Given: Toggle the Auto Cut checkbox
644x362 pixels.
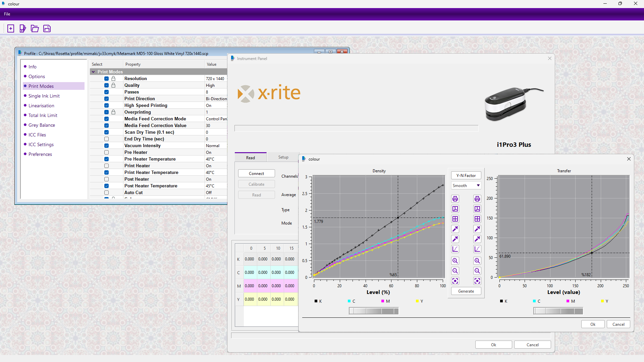Looking at the screenshot, I should (x=106, y=192).
